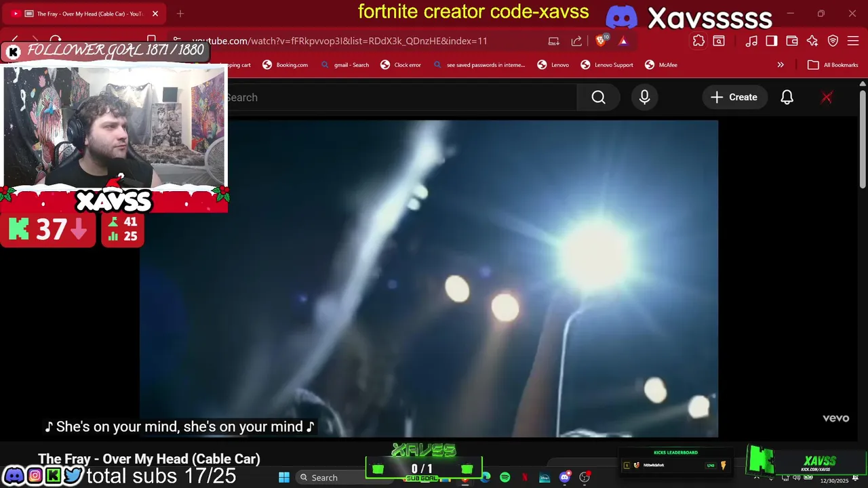This screenshot has width=868, height=488.
Task: Open the Brave VPN shield icon
Action: 833,41
